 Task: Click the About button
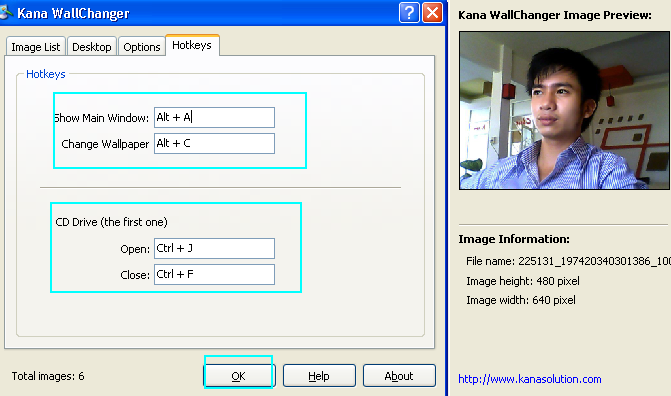pyautogui.click(x=399, y=375)
